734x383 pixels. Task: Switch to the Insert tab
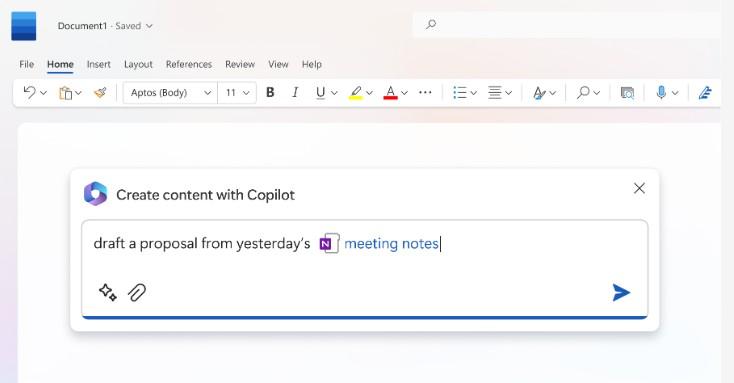click(x=99, y=64)
